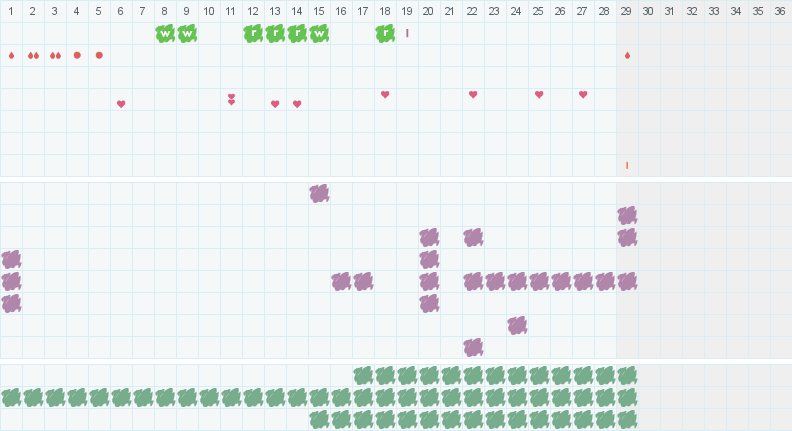Screen dimensions: 792x431
Task: Select the double hearts on day 11
Action: [231, 99]
